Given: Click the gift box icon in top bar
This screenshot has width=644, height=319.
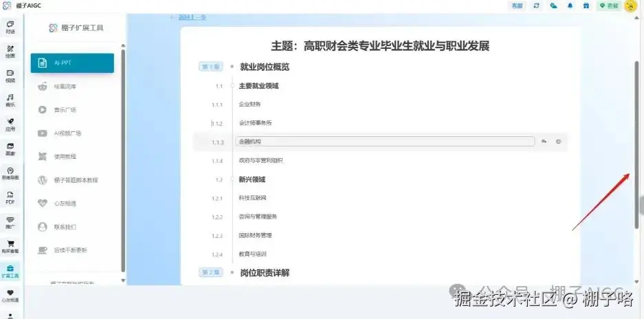Looking at the screenshot, I should click(x=586, y=5).
